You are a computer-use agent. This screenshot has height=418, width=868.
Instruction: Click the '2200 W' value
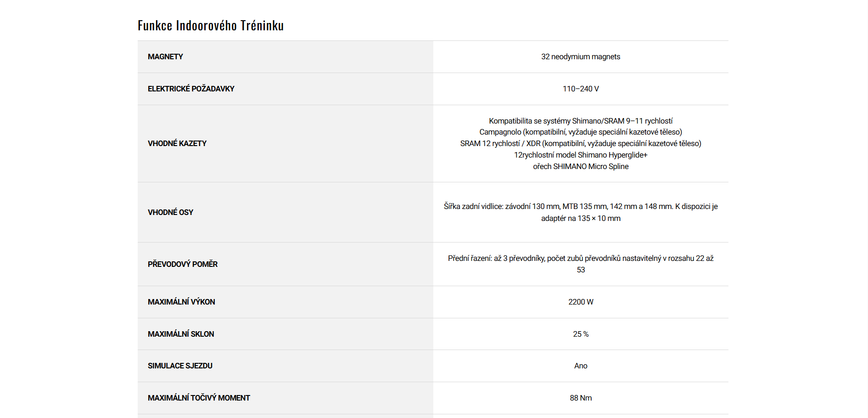click(x=580, y=302)
